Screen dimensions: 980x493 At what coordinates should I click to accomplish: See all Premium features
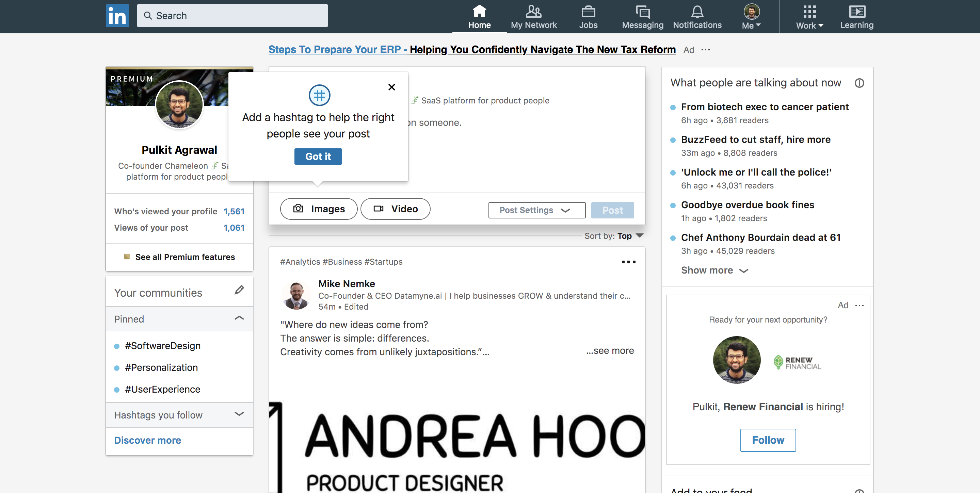185,257
